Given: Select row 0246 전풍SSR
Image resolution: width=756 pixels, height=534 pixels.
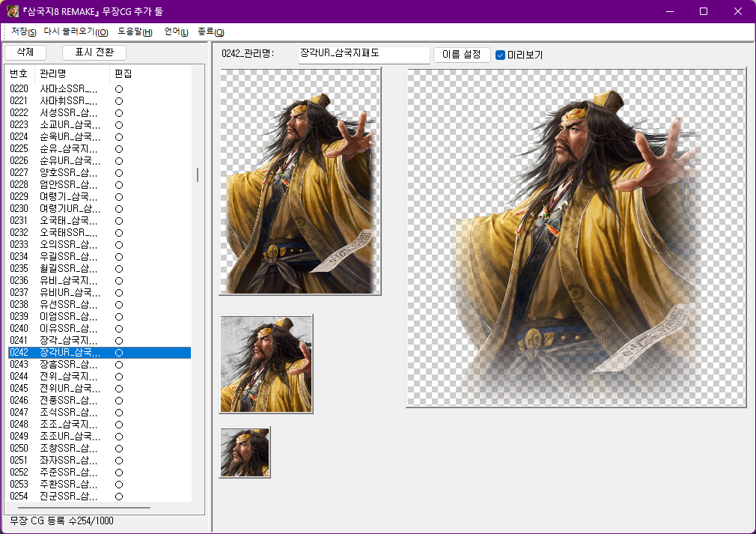Looking at the screenshot, I should coord(100,401).
